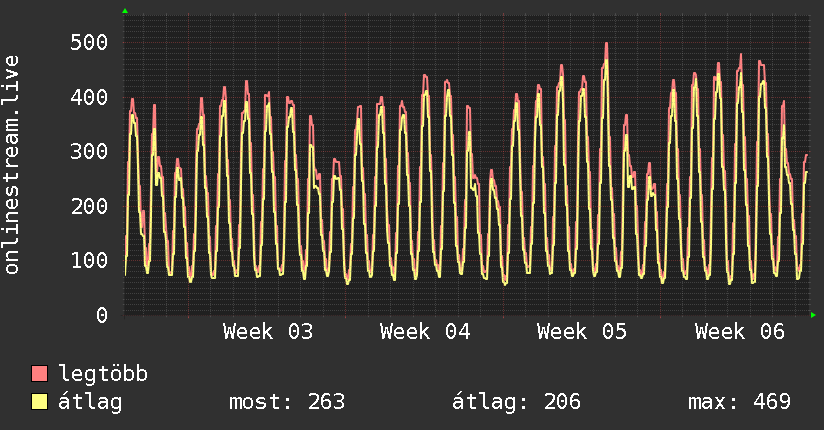Viewport: 824px width, 430px height.
Task: Select the Week 03 axis label
Action: tap(267, 332)
